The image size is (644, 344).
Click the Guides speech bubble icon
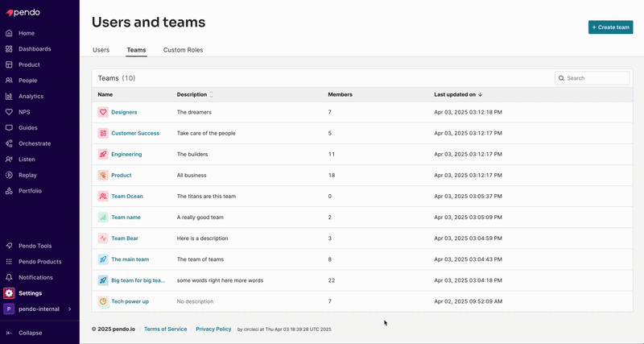pos(9,128)
